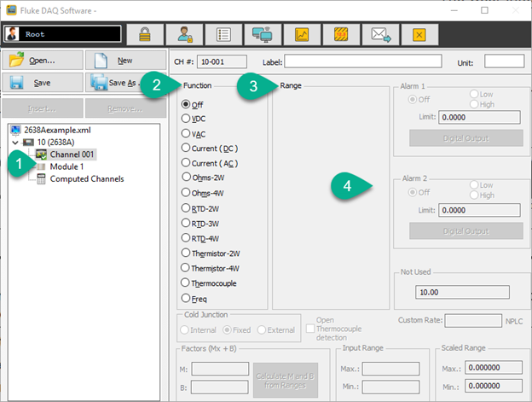Select RTD-4W function
The height and width of the screenshot is (402, 532).
pyautogui.click(x=186, y=237)
